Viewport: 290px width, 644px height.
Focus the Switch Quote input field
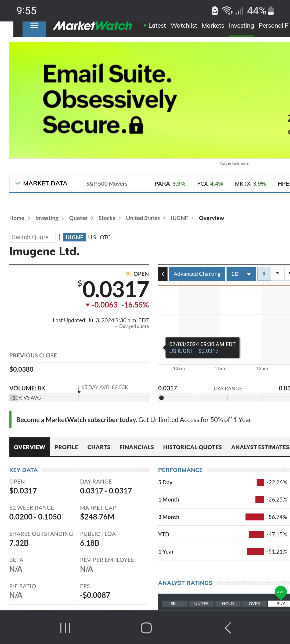coord(32,237)
